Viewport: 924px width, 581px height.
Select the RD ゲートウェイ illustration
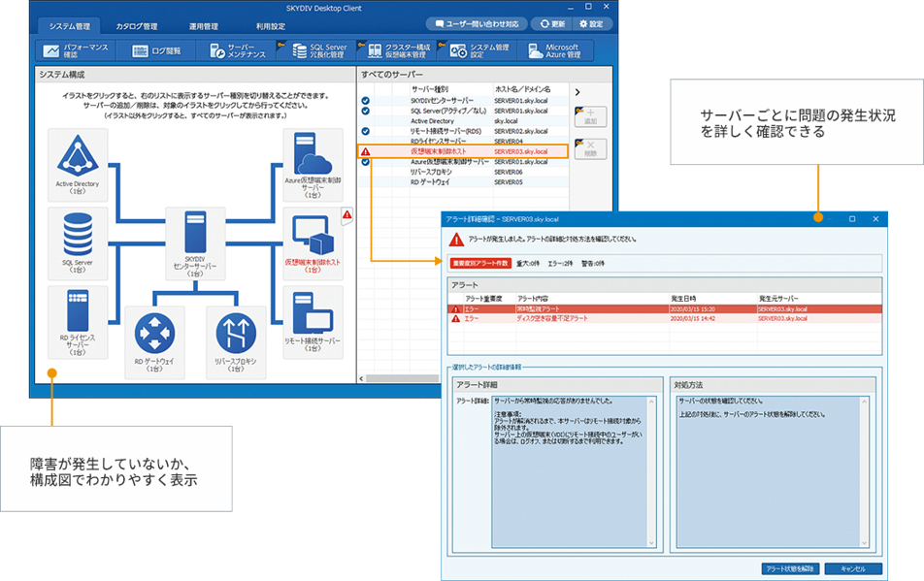(154, 342)
